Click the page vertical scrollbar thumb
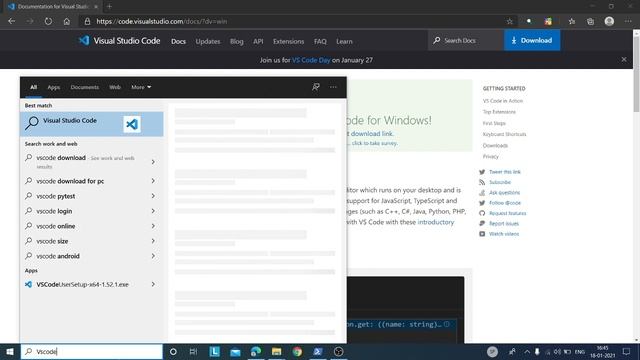The height and width of the screenshot is (360, 640). 636,74
